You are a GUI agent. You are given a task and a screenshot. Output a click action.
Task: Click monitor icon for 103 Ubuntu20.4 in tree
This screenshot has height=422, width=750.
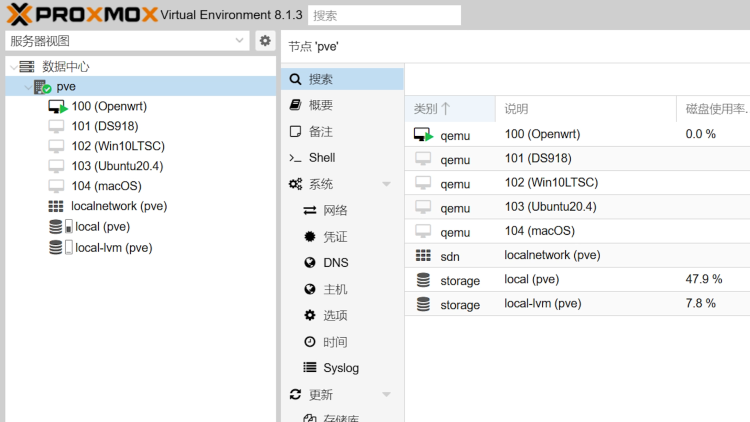click(x=56, y=167)
